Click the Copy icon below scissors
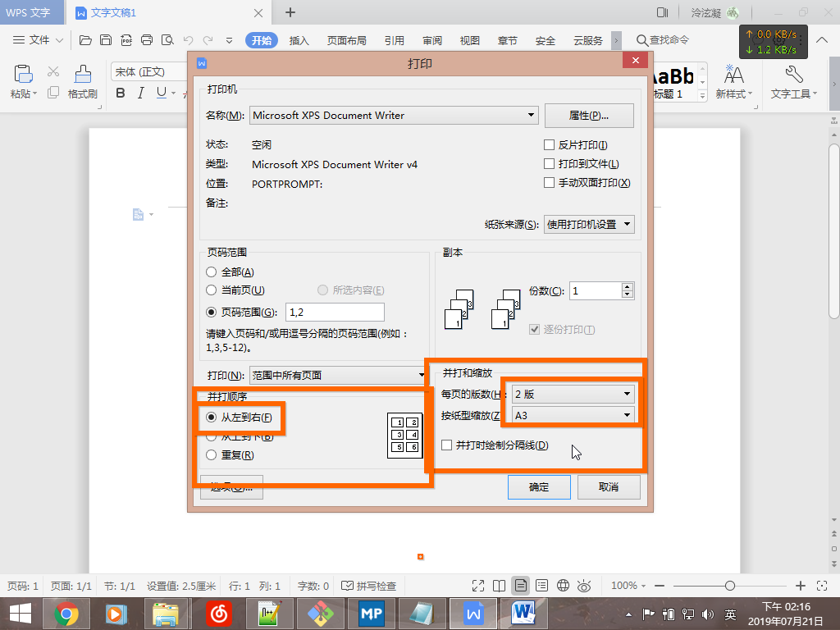The height and width of the screenshot is (630, 840). tap(53, 93)
